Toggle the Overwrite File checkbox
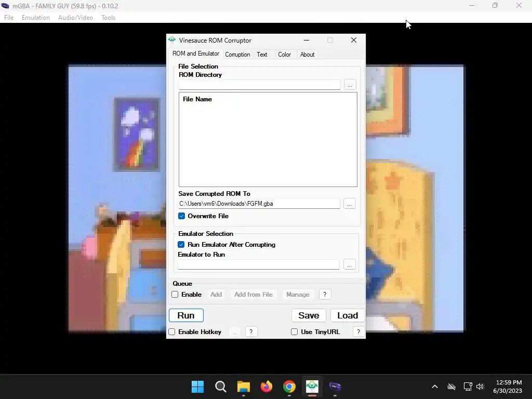532x399 pixels. coord(181,216)
